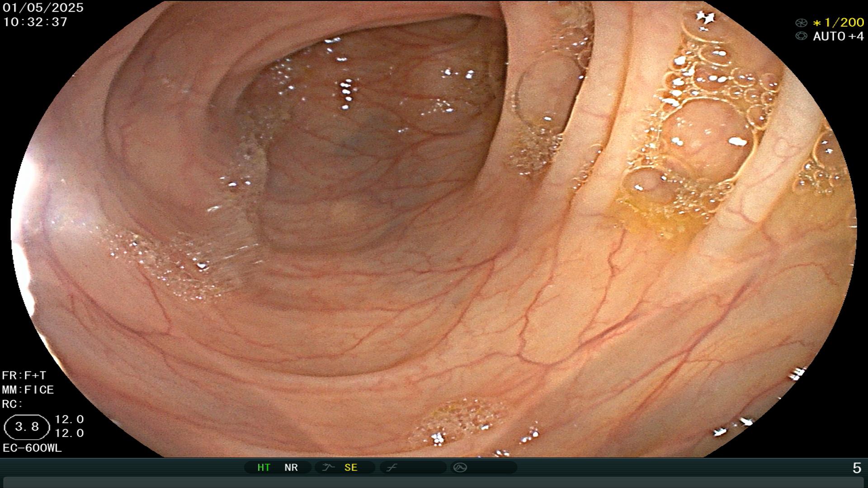868x488 pixels.
Task: Click the EC-600WL scope model text
Action: [x=32, y=448]
